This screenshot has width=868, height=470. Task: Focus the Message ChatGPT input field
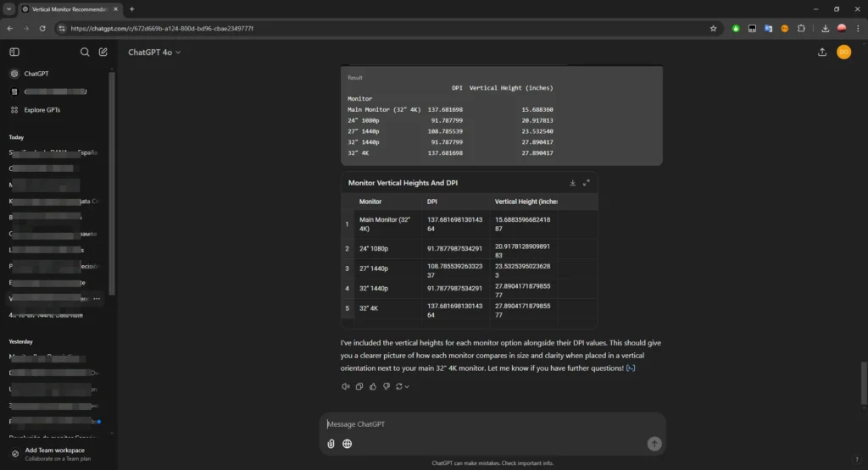492,424
